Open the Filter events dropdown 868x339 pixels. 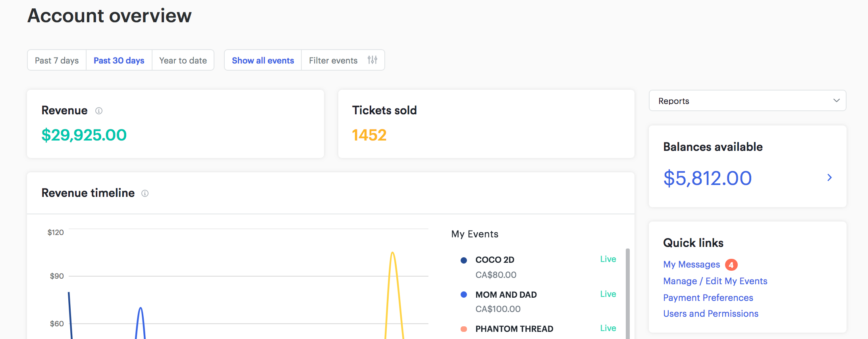pos(343,60)
